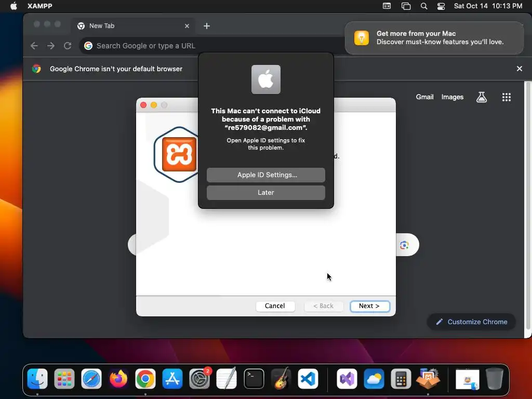Open Apple ID Settings from iCloud dialog
Screen dimensions: 532x399
265,175
